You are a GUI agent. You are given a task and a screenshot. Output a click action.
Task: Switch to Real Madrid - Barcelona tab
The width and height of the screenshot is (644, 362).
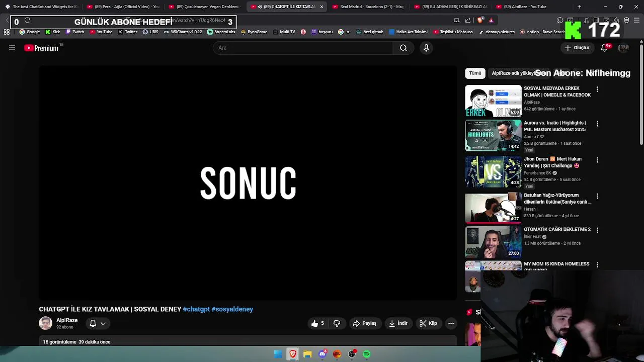(369, 7)
